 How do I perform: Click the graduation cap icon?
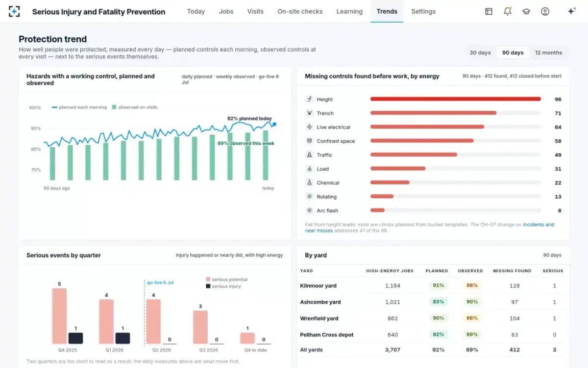[526, 11]
